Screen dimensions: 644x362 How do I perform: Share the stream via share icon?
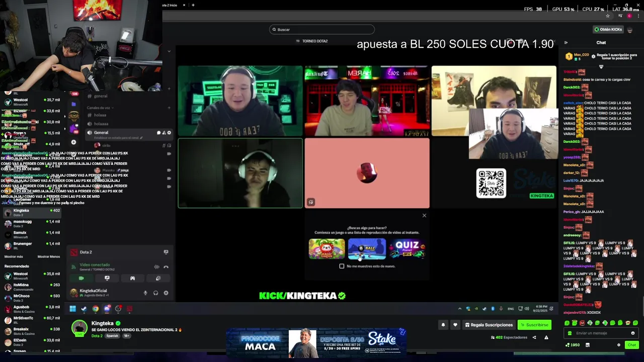coord(534,337)
